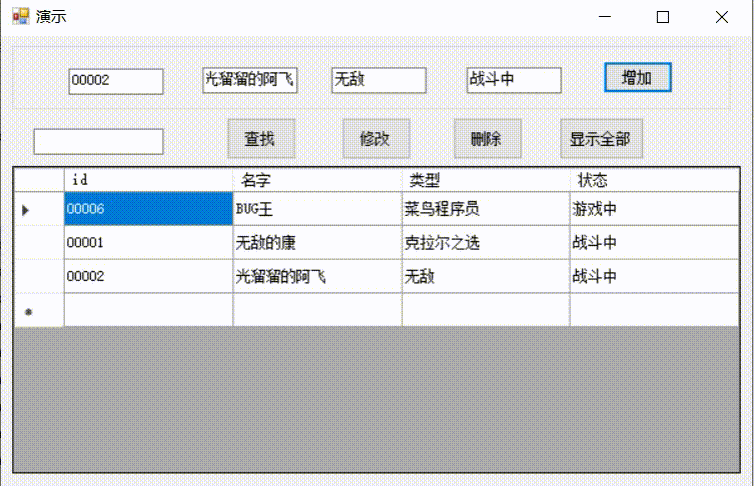This screenshot has width=754, height=486.
Task: Select the 00002 cell in the table
Action: tap(149, 276)
